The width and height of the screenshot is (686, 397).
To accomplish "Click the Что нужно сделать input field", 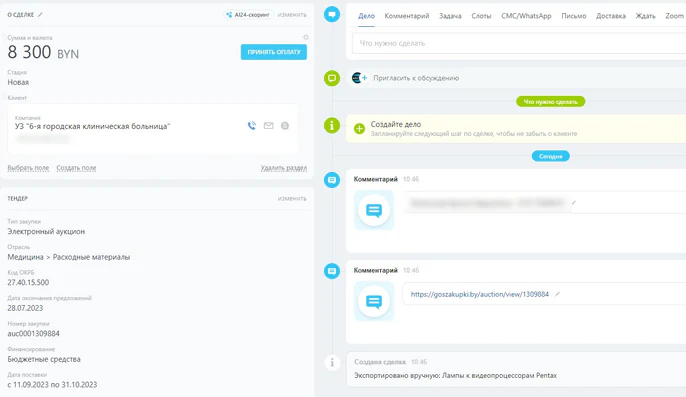I will click(x=519, y=43).
